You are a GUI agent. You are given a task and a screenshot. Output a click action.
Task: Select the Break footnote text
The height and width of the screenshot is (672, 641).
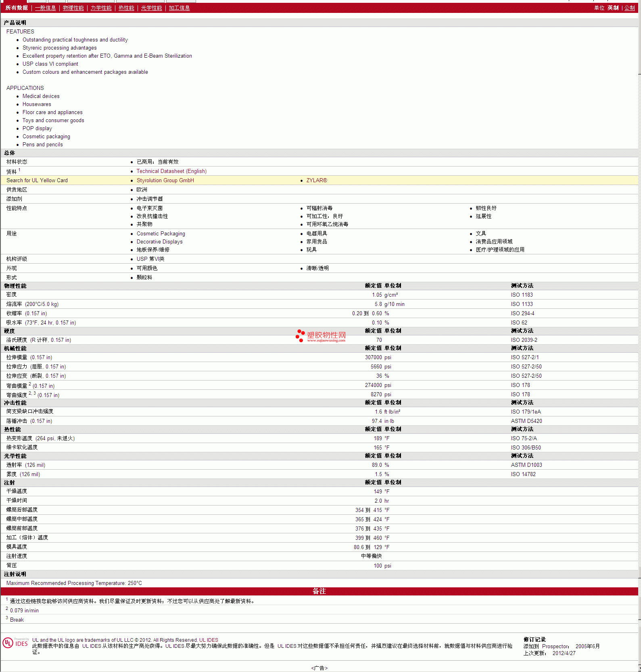point(17,620)
